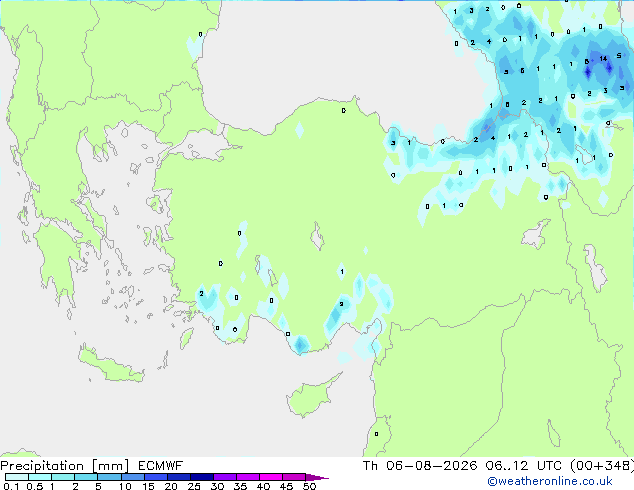Click the "50" legend scale label
634x490 pixels.
click(309, 486)
